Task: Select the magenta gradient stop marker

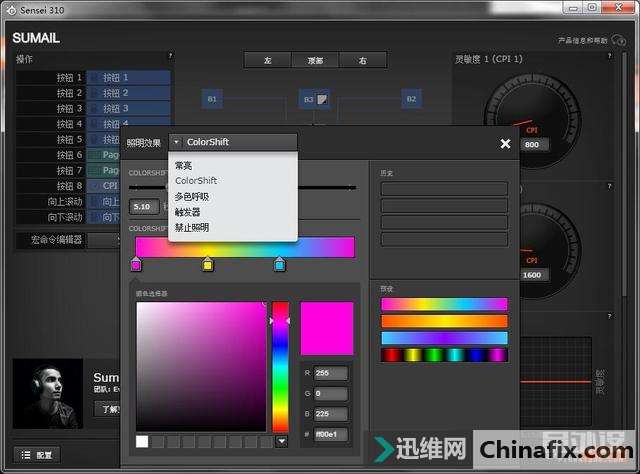Action: pos(136,264)
